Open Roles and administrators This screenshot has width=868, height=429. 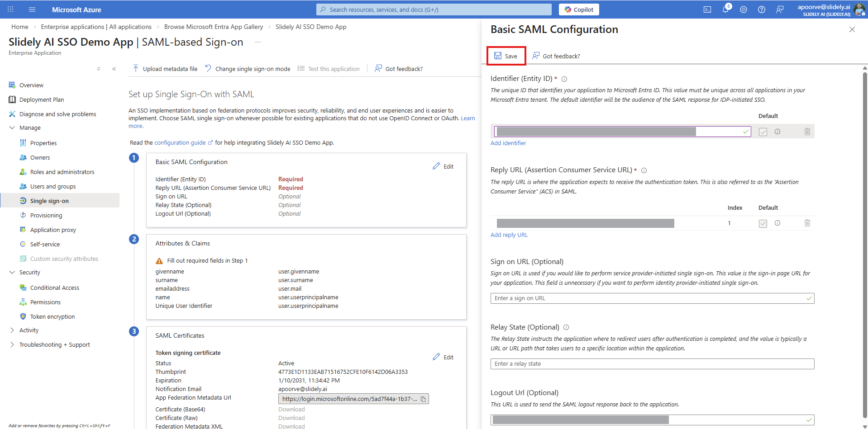[62, 172]
